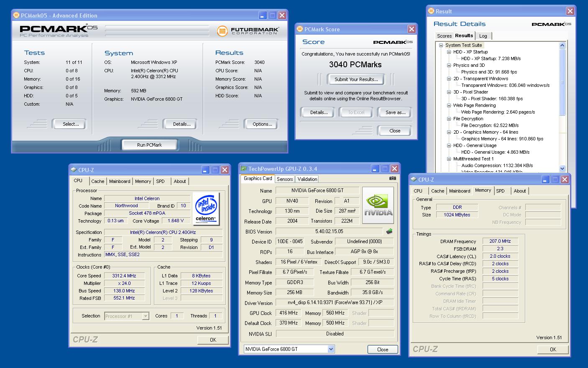Click the Run PCMark button
The height and width of the screenshot is (368, 588).
(149, 145)
